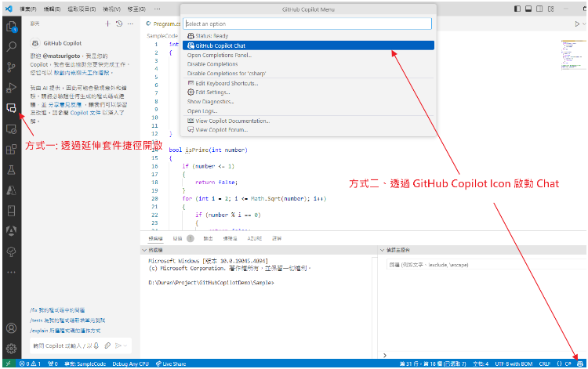Show additional views ellipsis in activity bar
Screen dimensions: 588x369
(x=11, y=273)
